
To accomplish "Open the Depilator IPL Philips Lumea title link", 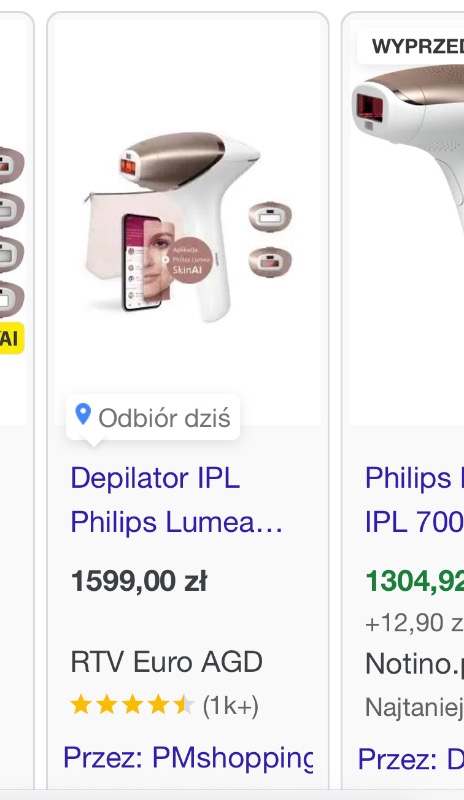I will tap(176, 500).
